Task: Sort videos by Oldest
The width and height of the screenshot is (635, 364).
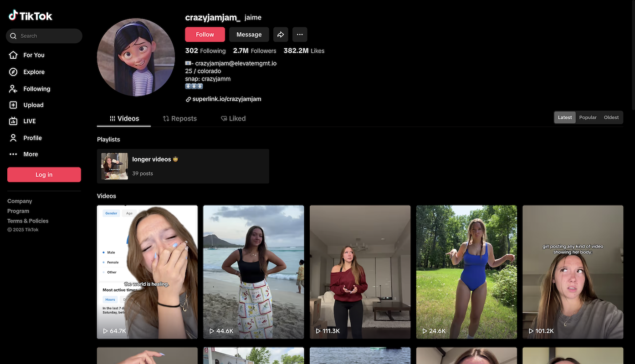Action: [611, 117]
